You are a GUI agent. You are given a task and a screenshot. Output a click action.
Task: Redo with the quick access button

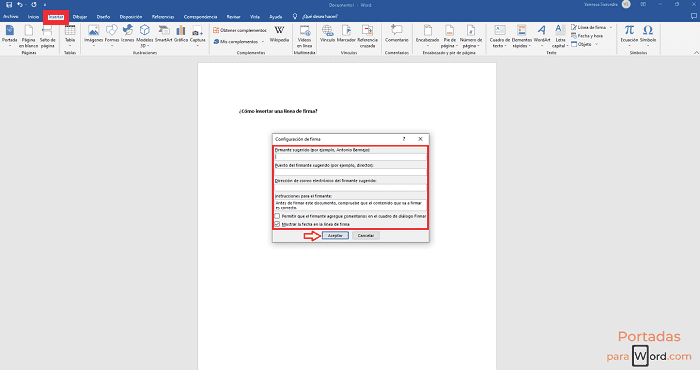[x=34, y=5]
